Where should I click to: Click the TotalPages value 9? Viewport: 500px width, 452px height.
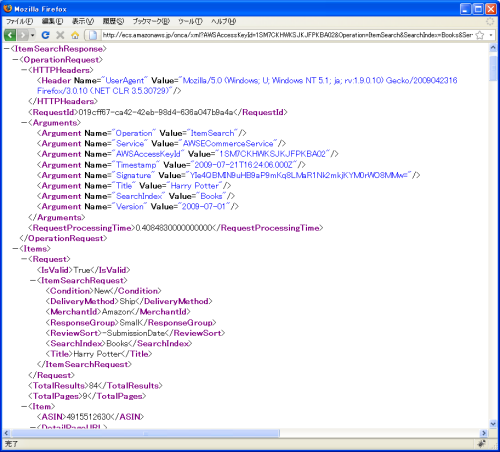84,396
